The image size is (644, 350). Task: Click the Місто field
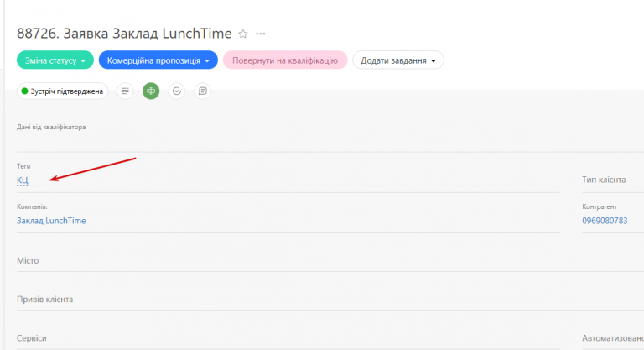pyautogui.click(x=330, y=260)
